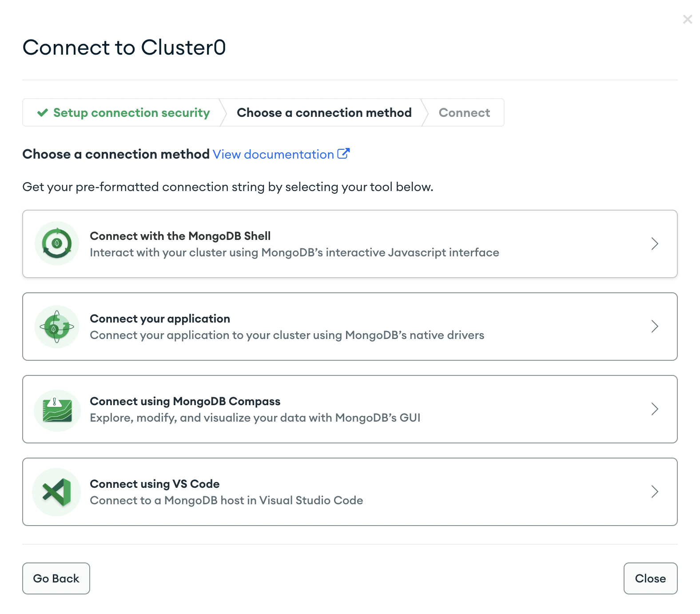Expand the MongoDB Shell option chevron
Screen dimensions: 700x614
[x=655, y=243]
